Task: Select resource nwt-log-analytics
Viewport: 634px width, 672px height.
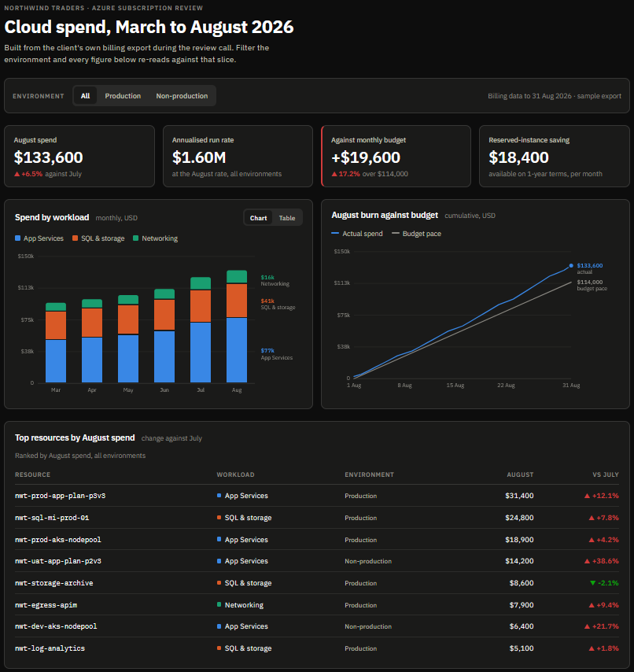Action: point(50,648)
